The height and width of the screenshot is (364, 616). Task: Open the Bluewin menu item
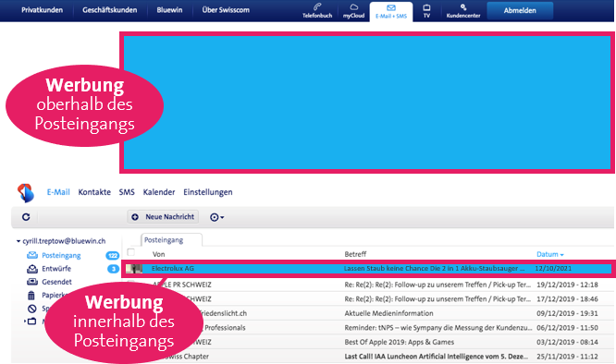[x=169, y=10]
